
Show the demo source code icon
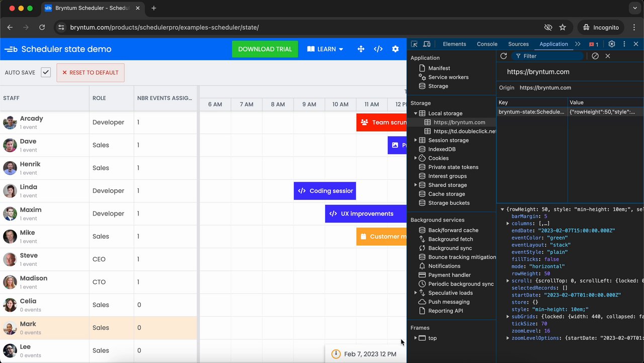click(378, 49)
